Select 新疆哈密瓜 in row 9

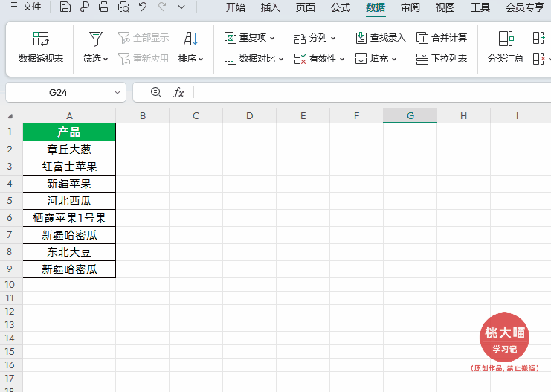69,269
